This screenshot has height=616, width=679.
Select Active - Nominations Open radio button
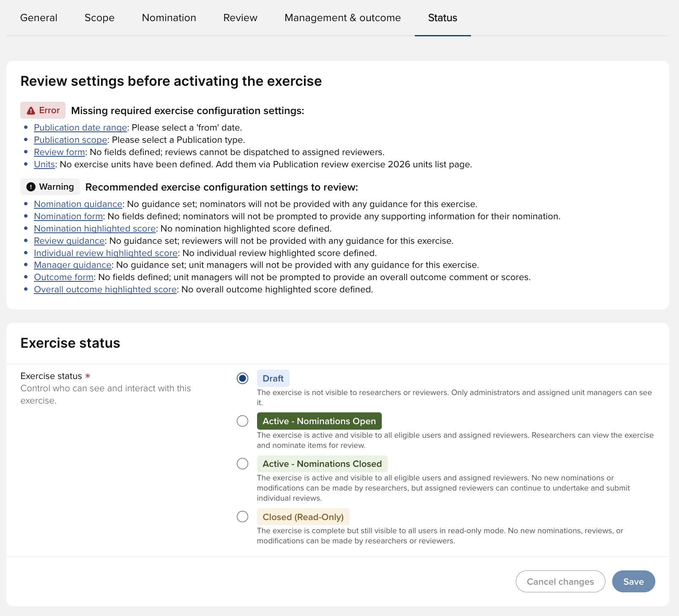pyautogui.click(x=242, y=421)
